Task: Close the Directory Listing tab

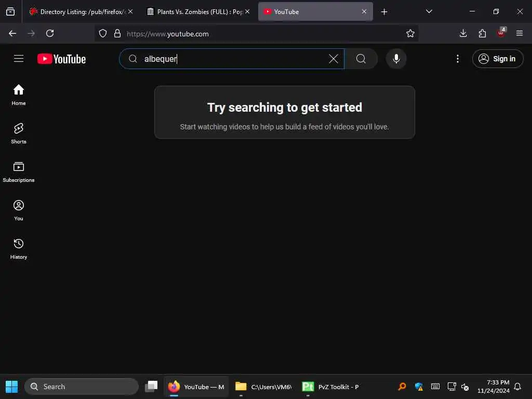Action: coord(130,11)
